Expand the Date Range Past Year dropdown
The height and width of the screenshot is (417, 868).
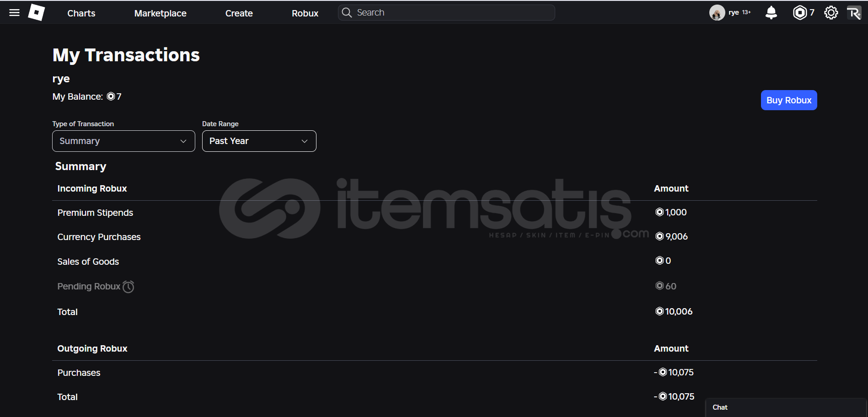point(259,141)
